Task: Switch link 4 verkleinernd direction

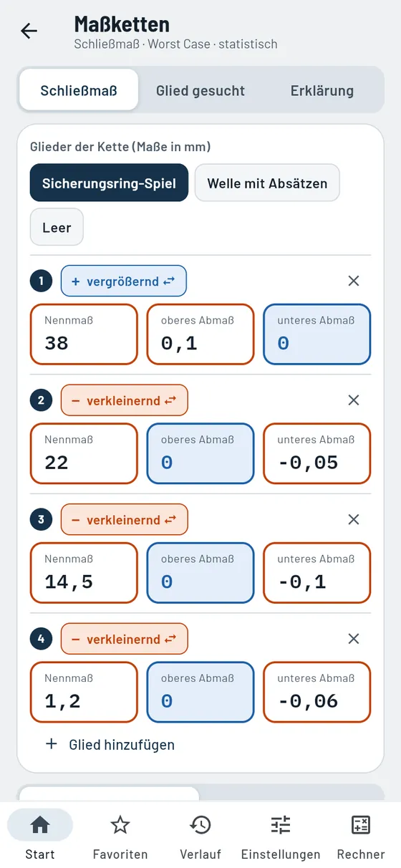Action: tap(125, 639)
